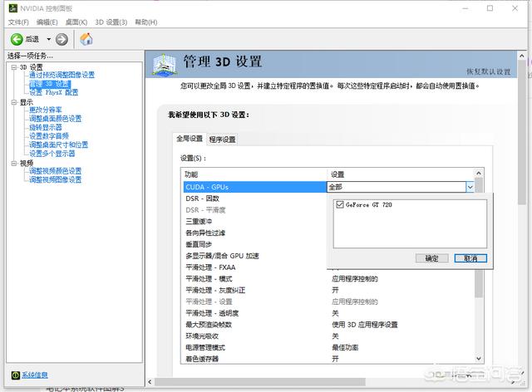Collapse the 显示 tree node
The image size is (532, 392).
click(13, 102)
